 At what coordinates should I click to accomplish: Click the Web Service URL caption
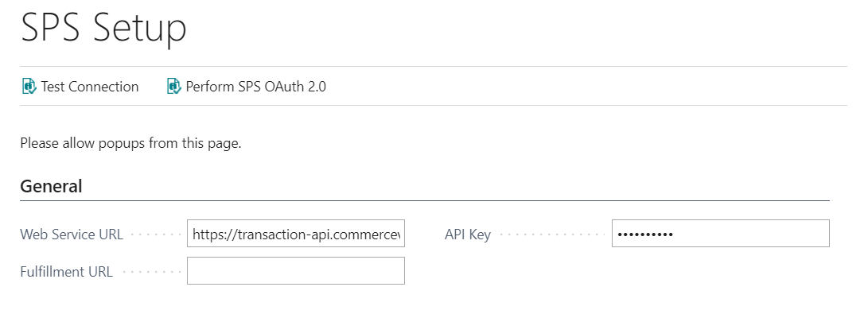click(72, 235)
